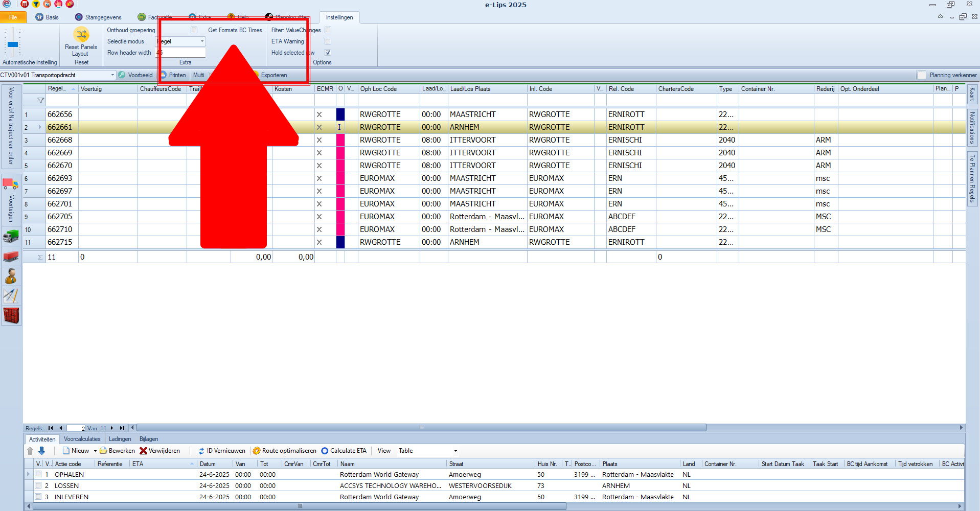This screenshot has height=511, width=980.
Task: Click the red list quick-access icon
Action: point(25,4)
